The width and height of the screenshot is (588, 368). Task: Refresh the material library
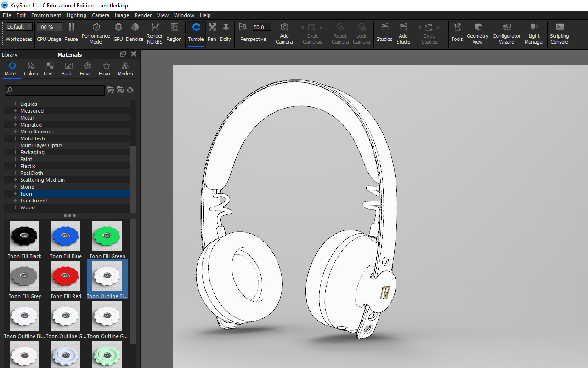[130, 90]
